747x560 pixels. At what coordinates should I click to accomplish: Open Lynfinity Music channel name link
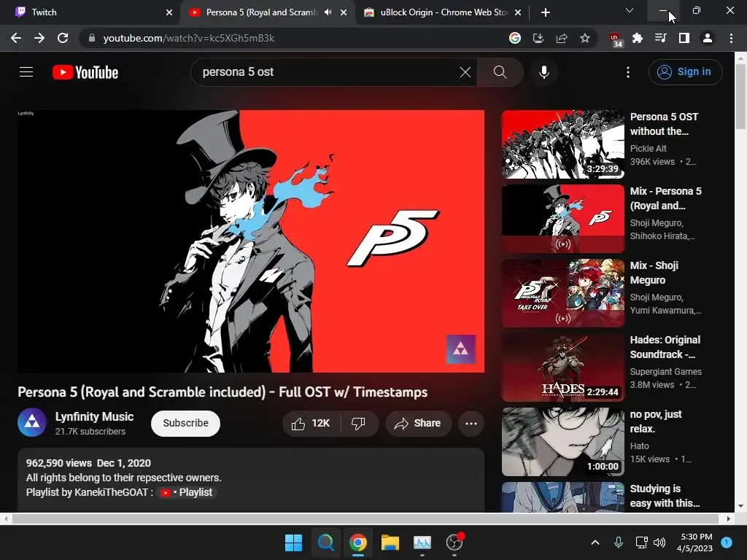coord(94,416)
